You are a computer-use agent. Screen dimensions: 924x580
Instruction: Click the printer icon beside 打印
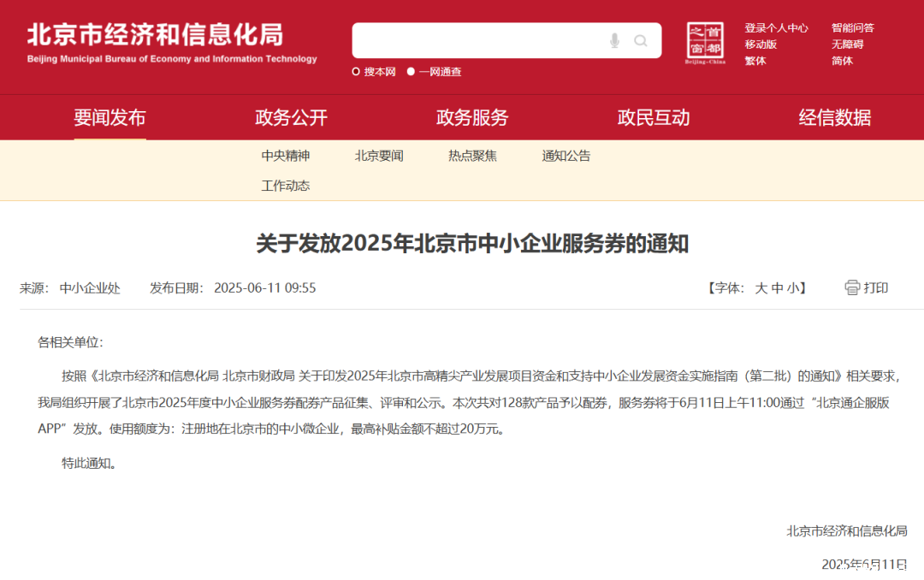click(x=852, y=287)
